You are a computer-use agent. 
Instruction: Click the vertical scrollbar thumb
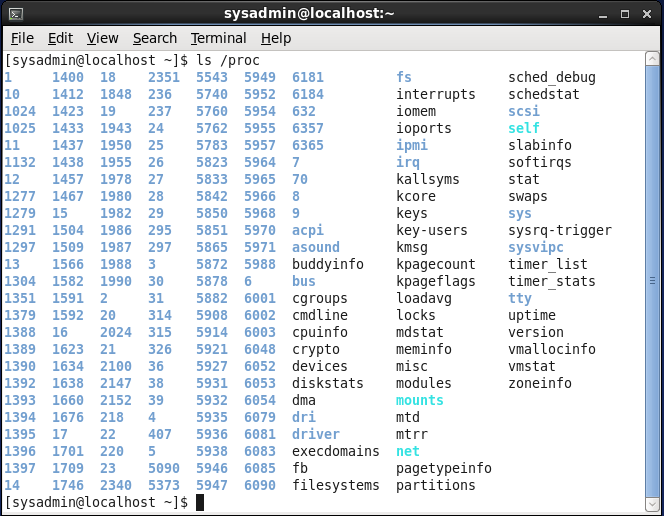[652, 281]
